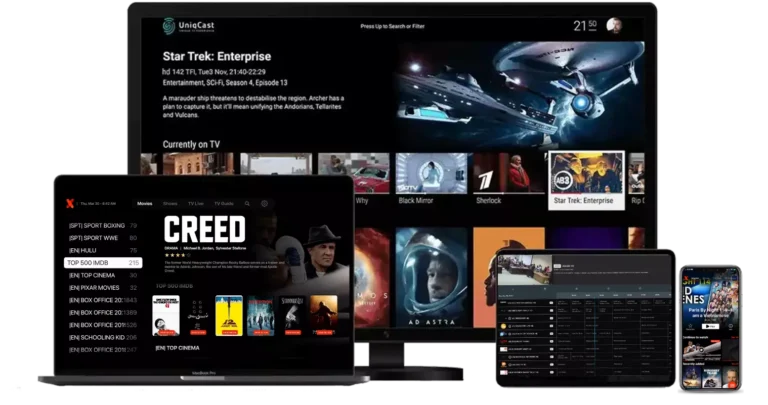The width and height of the screenshot is (768, 405).
Task: Switch to the Movies tab on laptop
Action: [144, 204]
